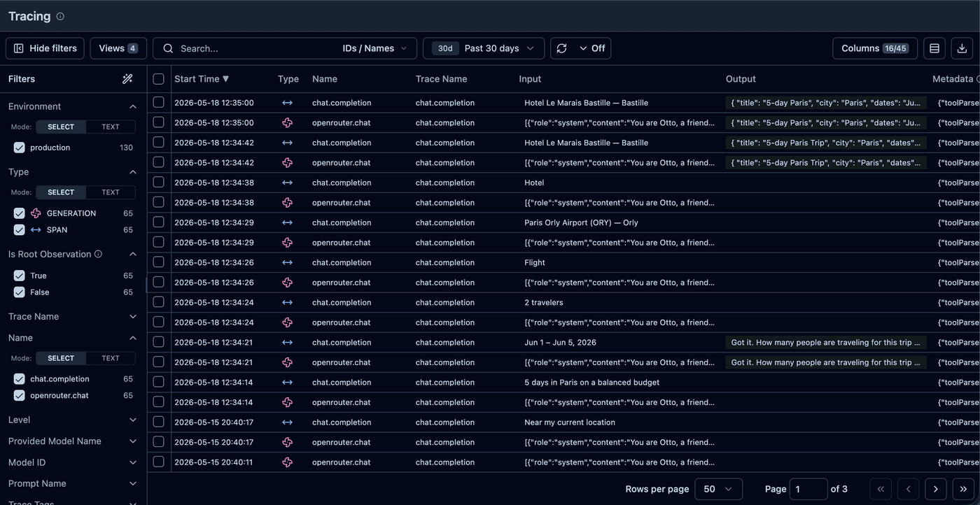This screenshot has height=505, width=980.
Task: Click the search input field
Action: (255, 48)
